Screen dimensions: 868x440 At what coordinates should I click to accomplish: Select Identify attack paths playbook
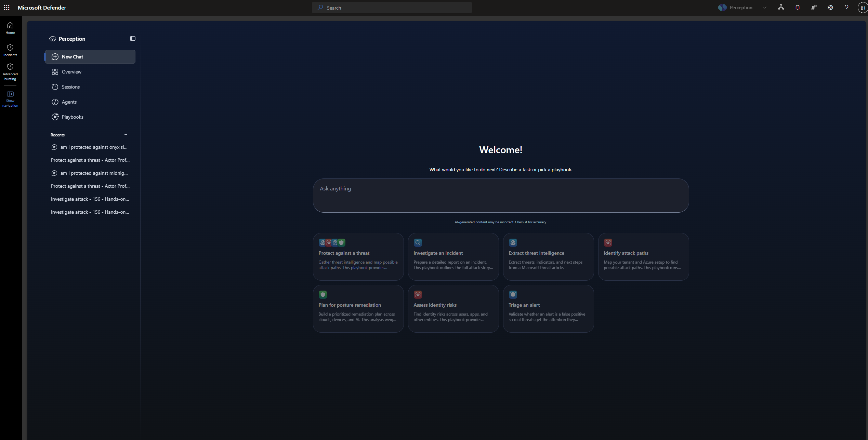point(643,257)
